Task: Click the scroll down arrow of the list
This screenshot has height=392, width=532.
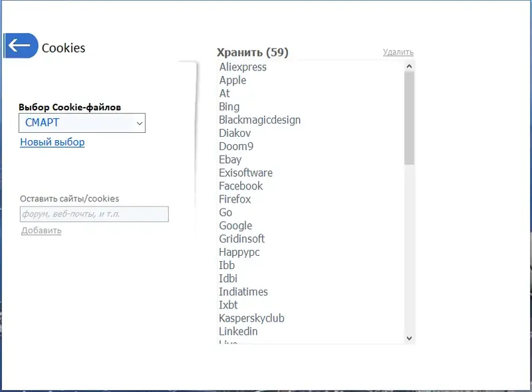Action: click(409, 338)
